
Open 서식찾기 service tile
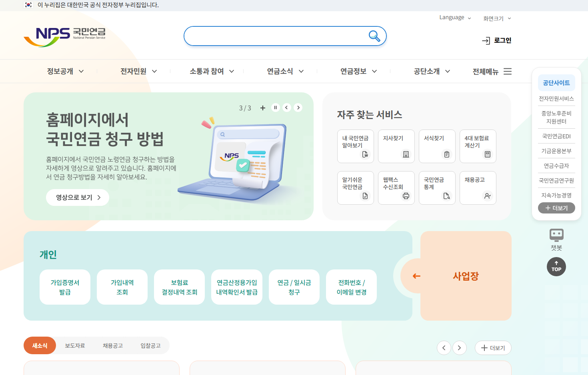tap(437, 146)
